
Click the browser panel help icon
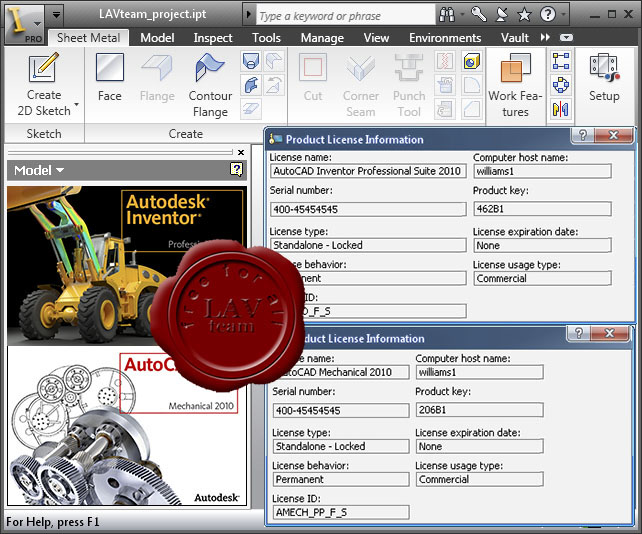236,169
